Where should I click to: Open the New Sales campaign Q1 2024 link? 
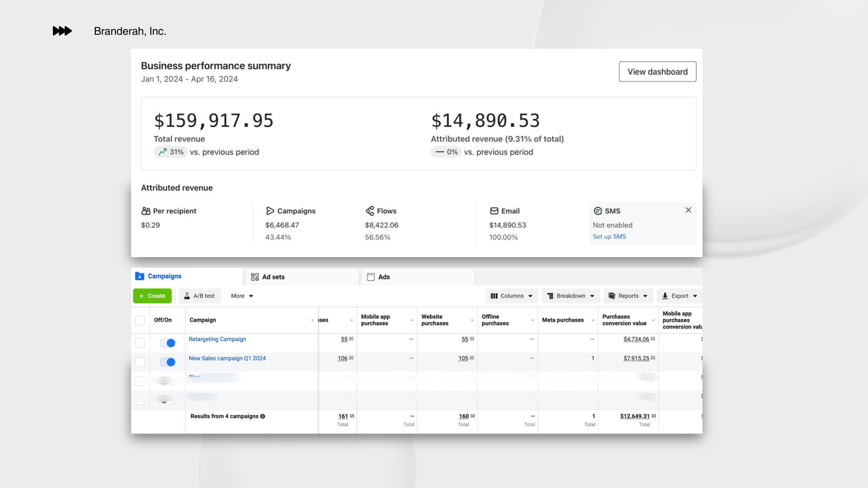(227, 358)
